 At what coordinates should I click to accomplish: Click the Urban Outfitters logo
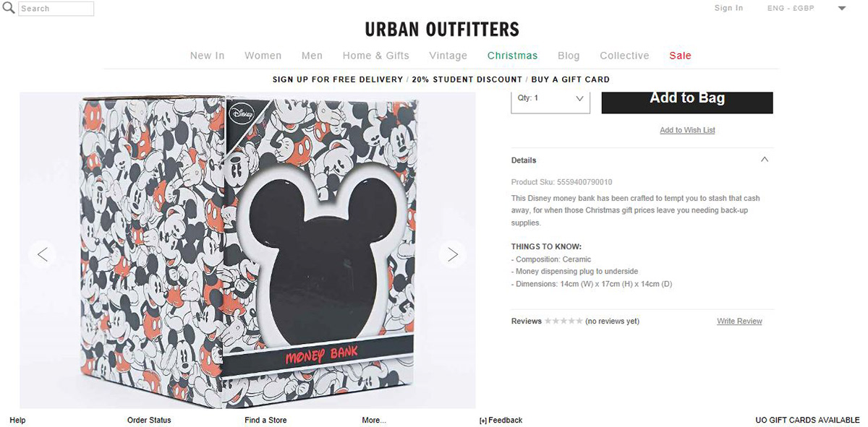pos(442,30)
